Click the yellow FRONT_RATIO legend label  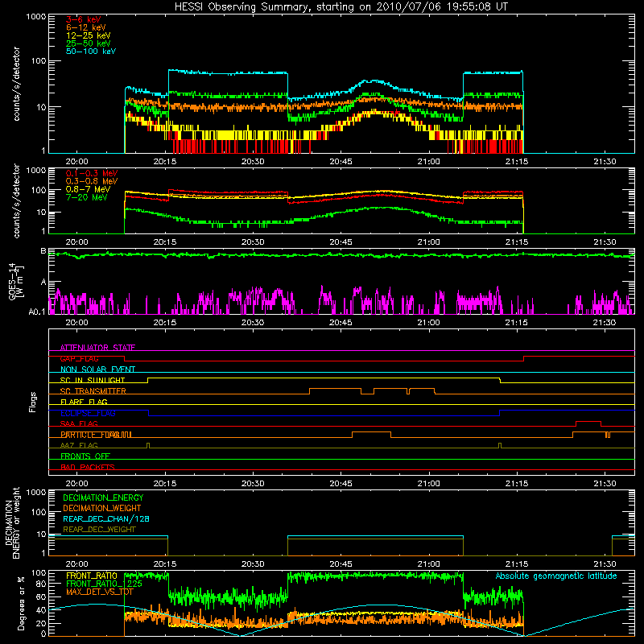pyautogui.click(x=92, y=576)
